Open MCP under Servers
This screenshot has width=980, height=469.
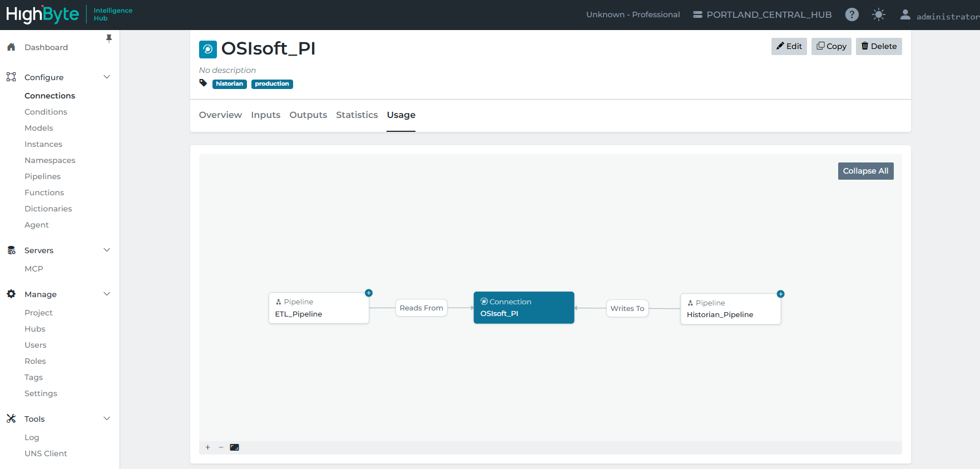tap(34, 269)
